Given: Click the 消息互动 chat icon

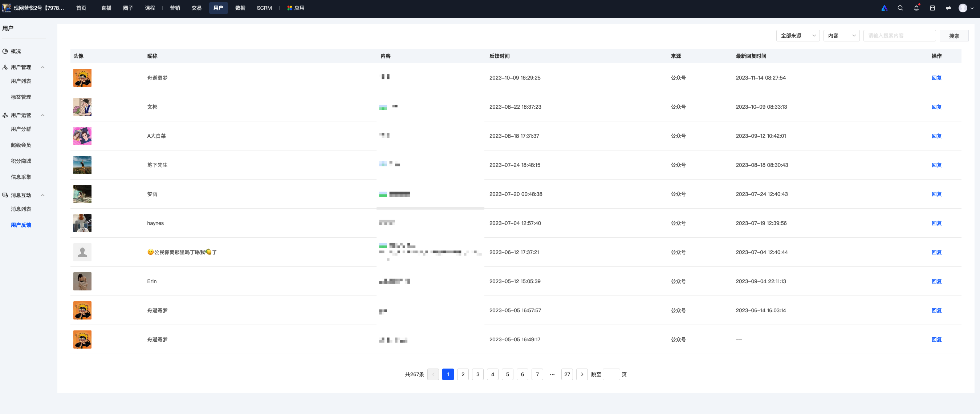Looking at the screenshot, I should [5, 195].
